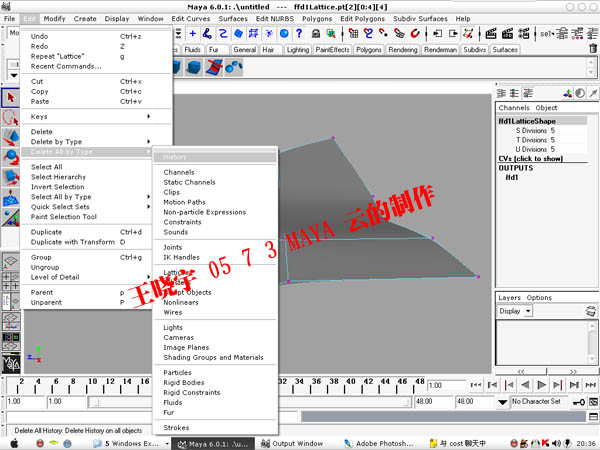Switch to the Fluids shelf tab
The image size is (600, 450).
tap(192, 50)
